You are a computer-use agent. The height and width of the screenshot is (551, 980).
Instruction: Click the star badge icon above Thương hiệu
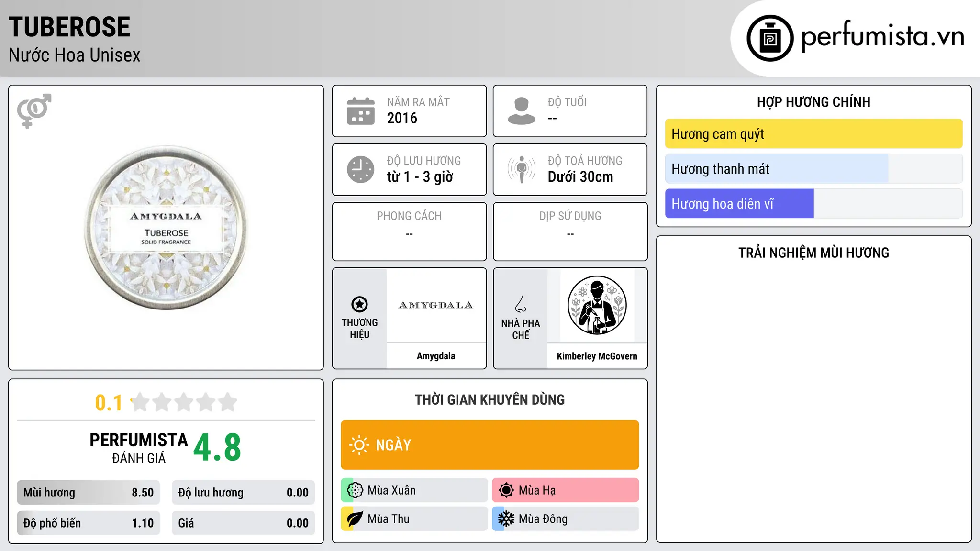coord(359,304)
